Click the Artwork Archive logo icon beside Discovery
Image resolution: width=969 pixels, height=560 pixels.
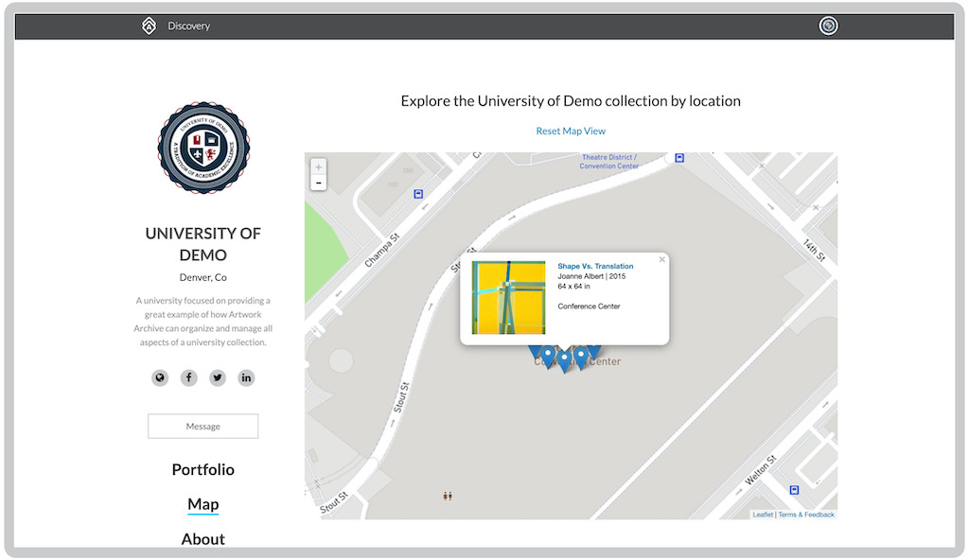[148, 26]
